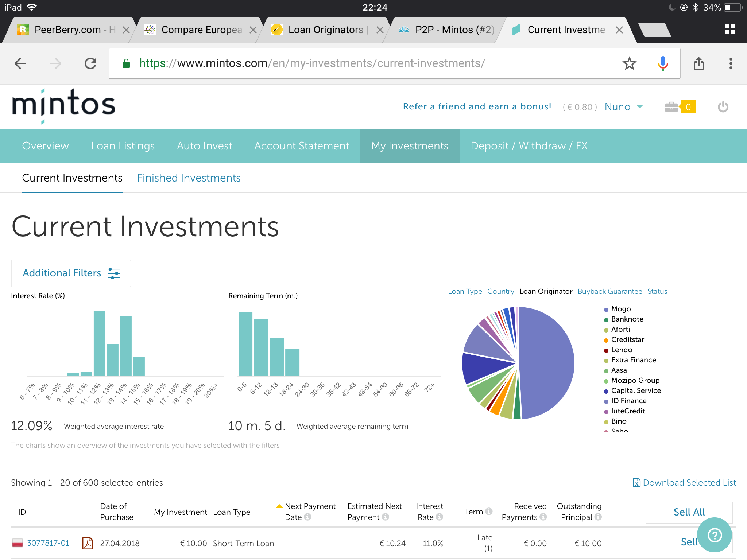The width and height of the screenshot is (747, 560).
Task: Click the round help question mark button
Action: tap(714, 535)
